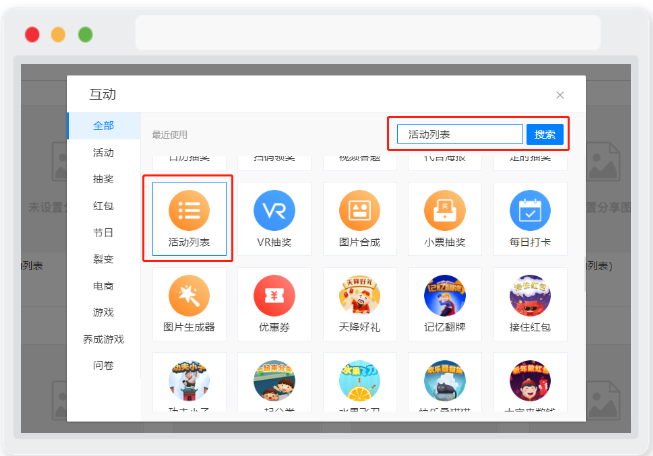
Task: Click the 最近使用 label
Action: [x=169, y=135]
